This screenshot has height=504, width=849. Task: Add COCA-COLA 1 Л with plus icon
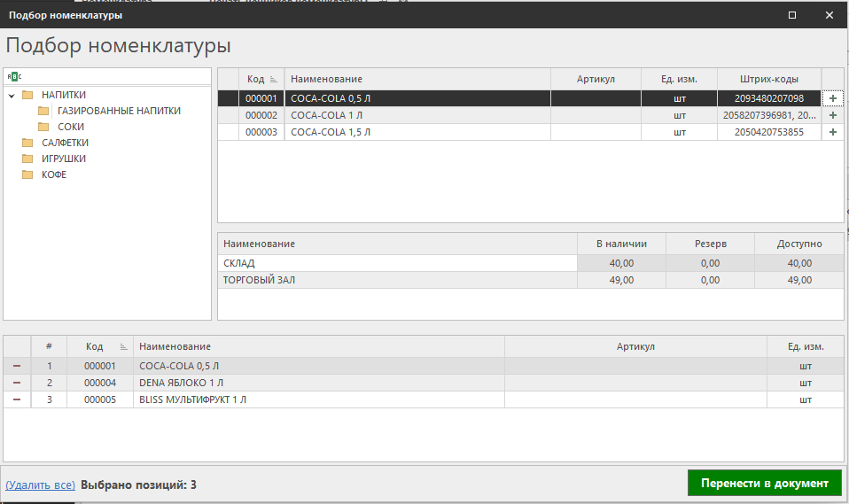coord(832,115)
